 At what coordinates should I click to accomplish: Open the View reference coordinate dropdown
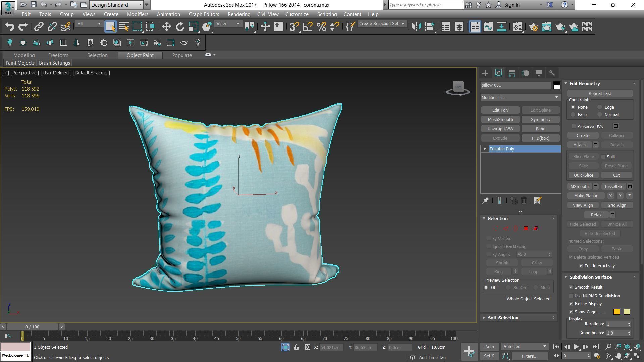point(228,24)
